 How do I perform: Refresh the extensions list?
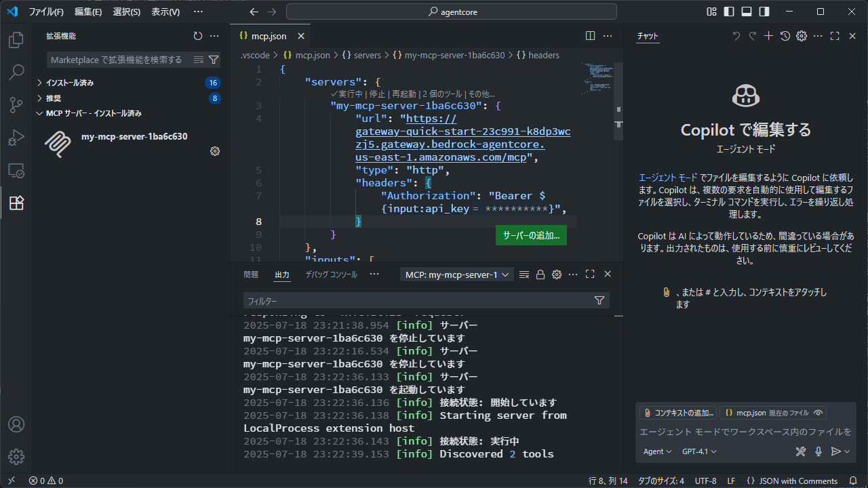pyautogui.click(x=198, y=36)
